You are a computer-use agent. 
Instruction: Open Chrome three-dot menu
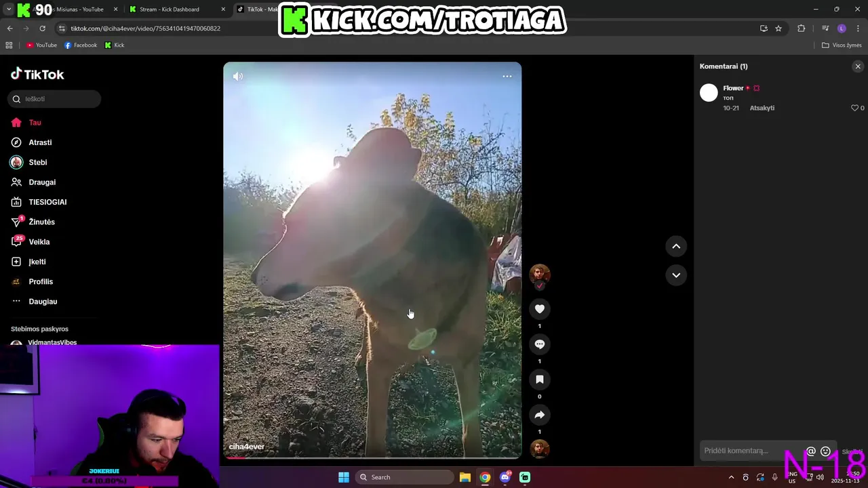point(858,28)
